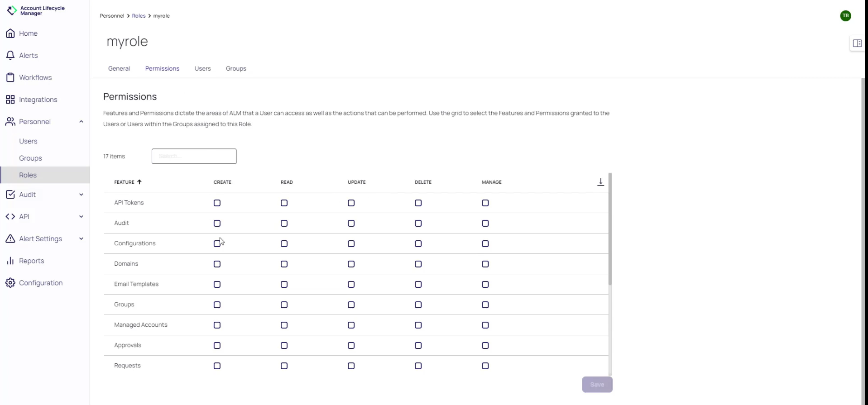Tick Manage permission for Groups feature
Viewport: 868px width, 405px height.
click(485, 305)
